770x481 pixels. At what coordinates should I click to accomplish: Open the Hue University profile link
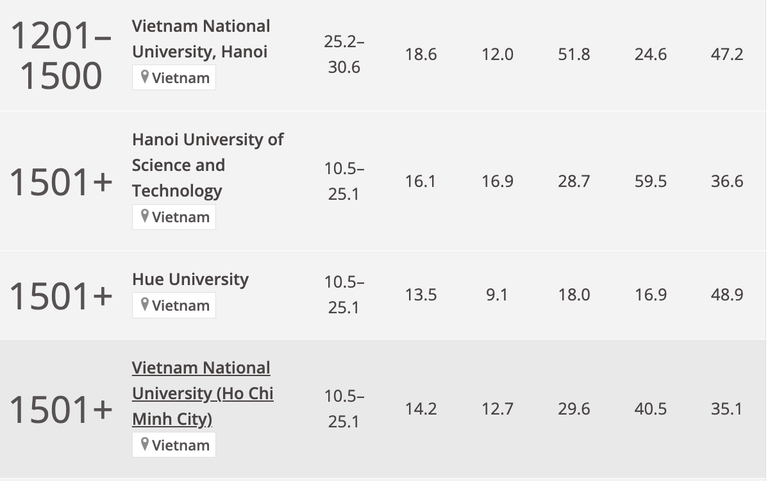190,279
